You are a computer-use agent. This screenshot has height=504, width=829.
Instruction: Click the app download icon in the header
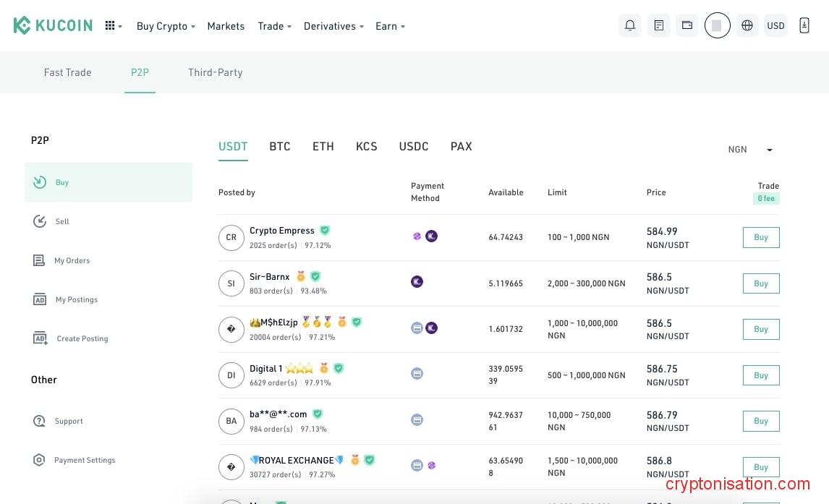tap(804, 25)
